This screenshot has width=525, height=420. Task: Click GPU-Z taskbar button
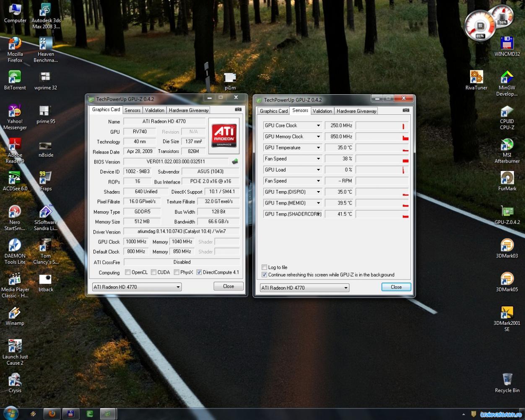click(108, 414)
